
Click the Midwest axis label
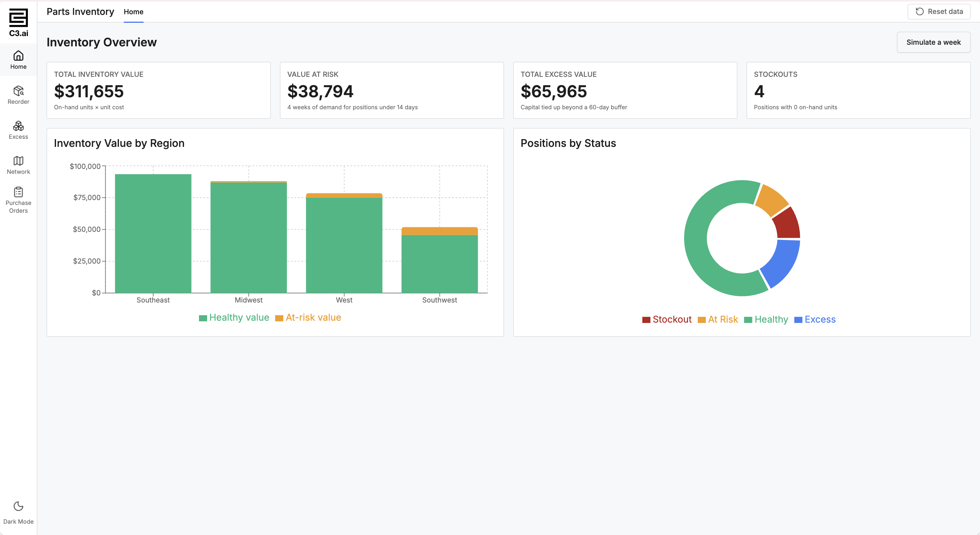click(249, 300)
